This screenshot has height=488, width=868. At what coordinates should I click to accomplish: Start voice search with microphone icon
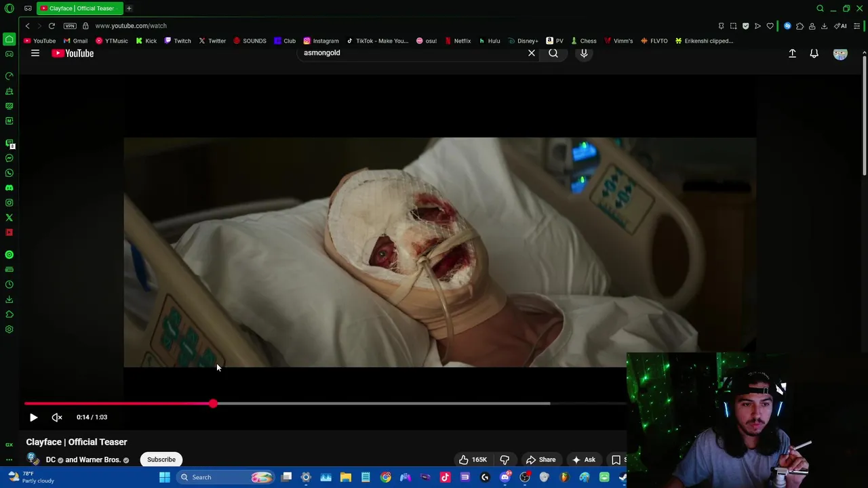coord(584,53)
